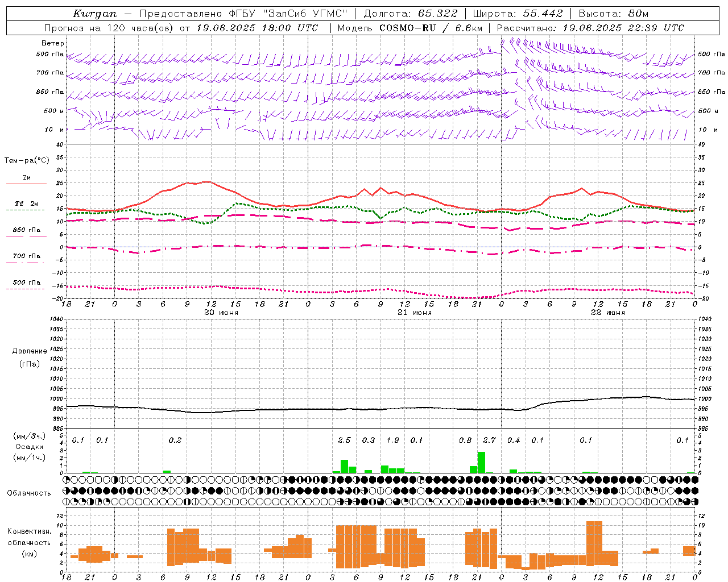Image resolution: width=728 pixels, height=582 pixels.
Task: Click the "Конвективн." convective cloud label
Action: 29,531
